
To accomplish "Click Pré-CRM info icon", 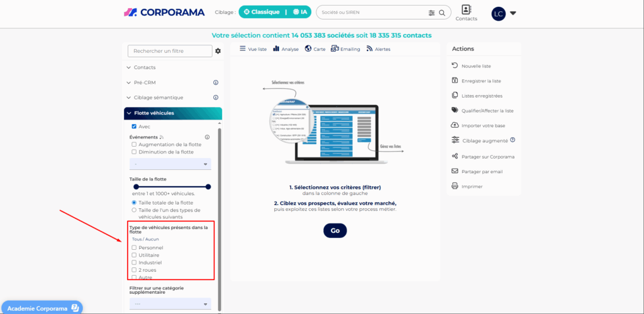I will [x=215, y=82].
